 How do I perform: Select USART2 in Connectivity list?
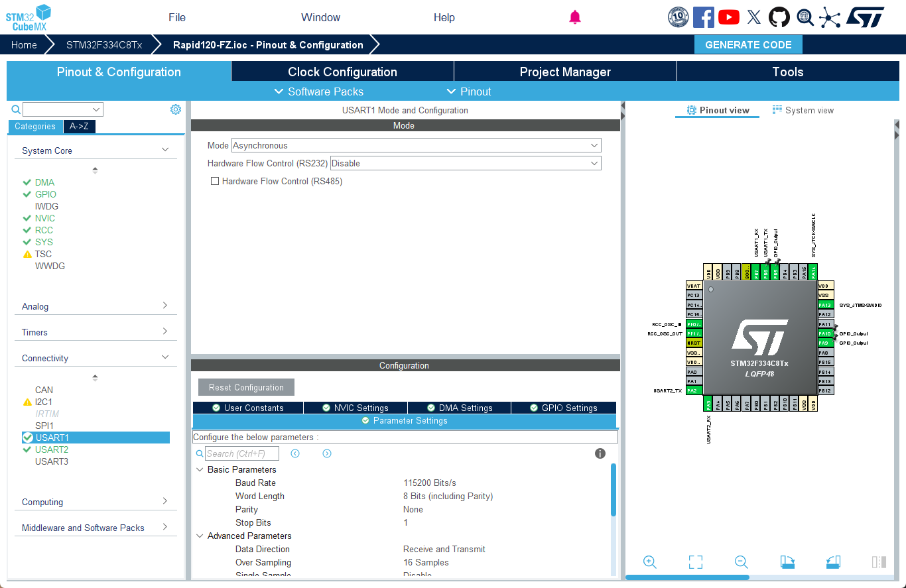52,449
